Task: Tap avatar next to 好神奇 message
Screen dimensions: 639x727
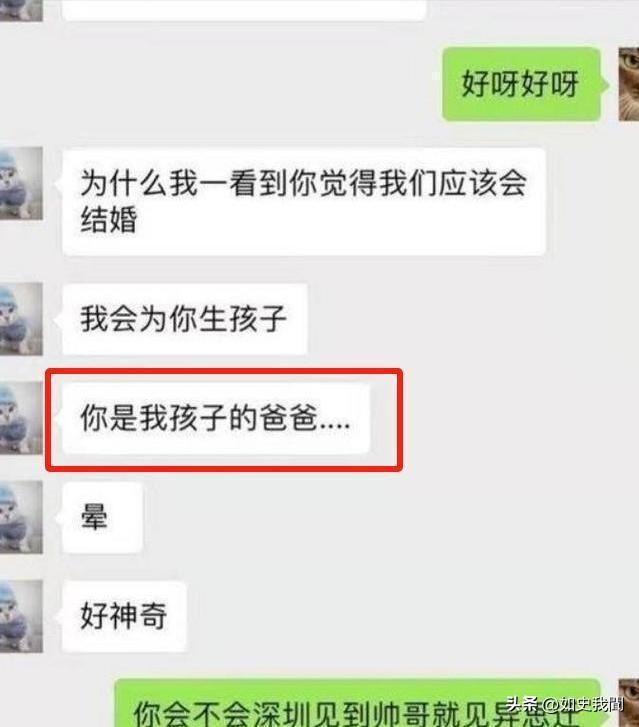Action: coord(21,616)
